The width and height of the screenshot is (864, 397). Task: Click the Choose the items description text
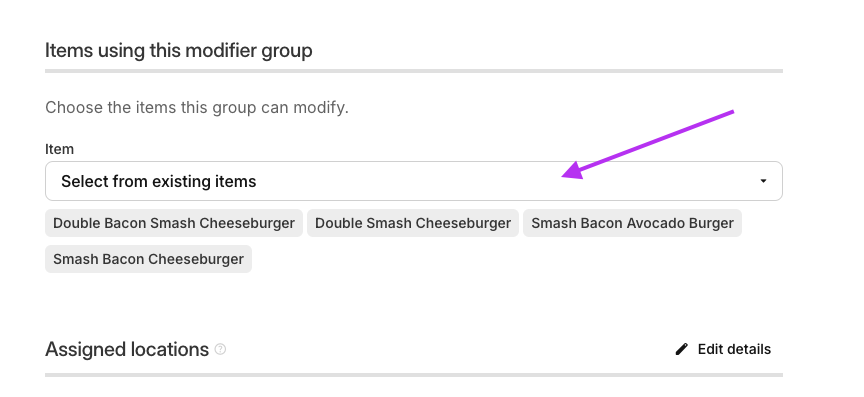coord(197,108)
